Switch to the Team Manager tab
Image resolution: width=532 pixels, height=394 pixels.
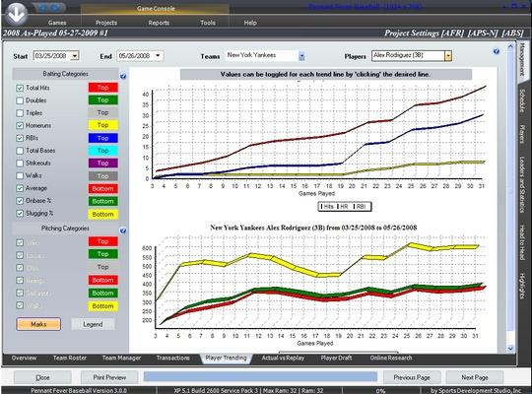(121, 358)
